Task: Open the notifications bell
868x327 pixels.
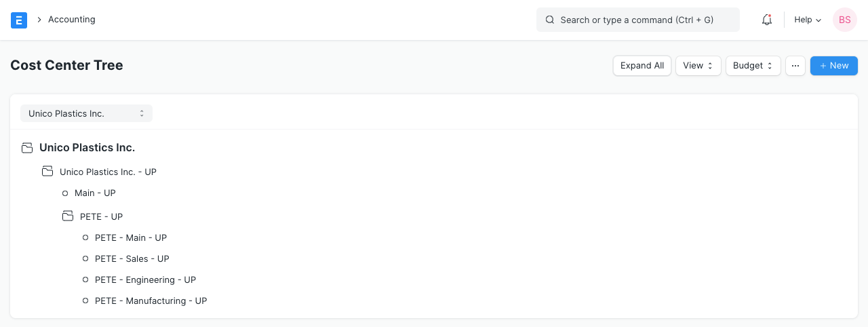Action: coord(767,20)
